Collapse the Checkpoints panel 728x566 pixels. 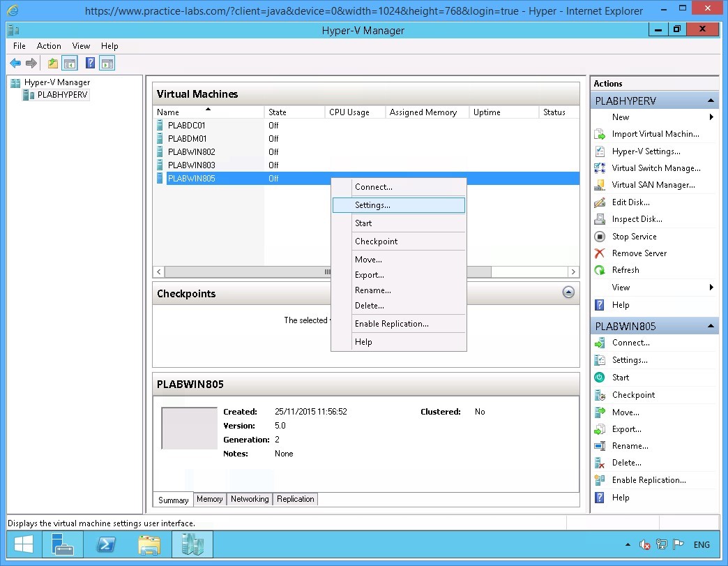[x=568, y=293]
